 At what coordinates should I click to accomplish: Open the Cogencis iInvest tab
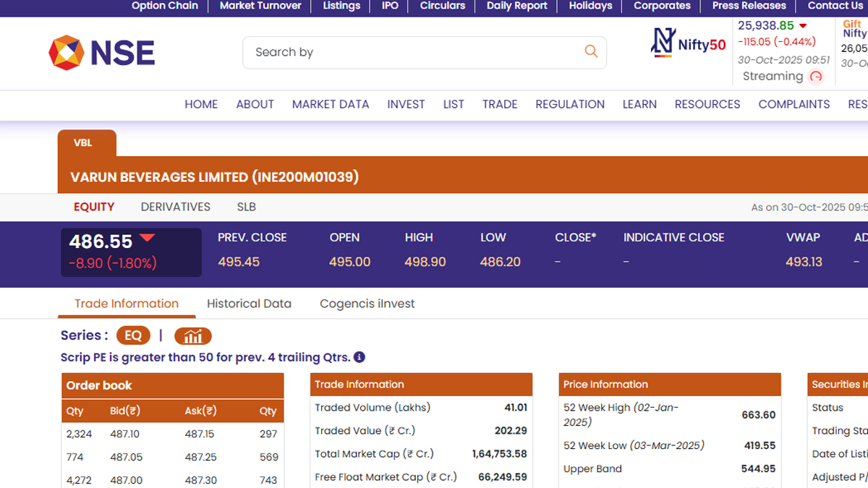click(x=367, y=304)
